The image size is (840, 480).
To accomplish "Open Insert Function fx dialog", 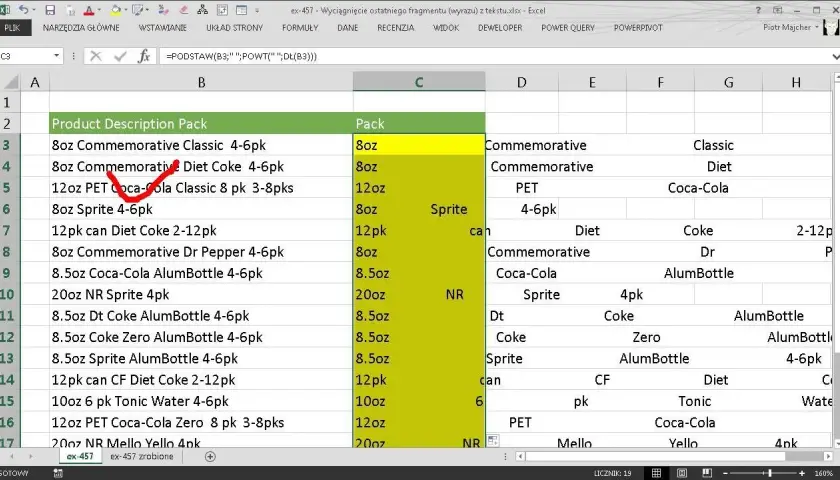I will click(x=144, y=56).
